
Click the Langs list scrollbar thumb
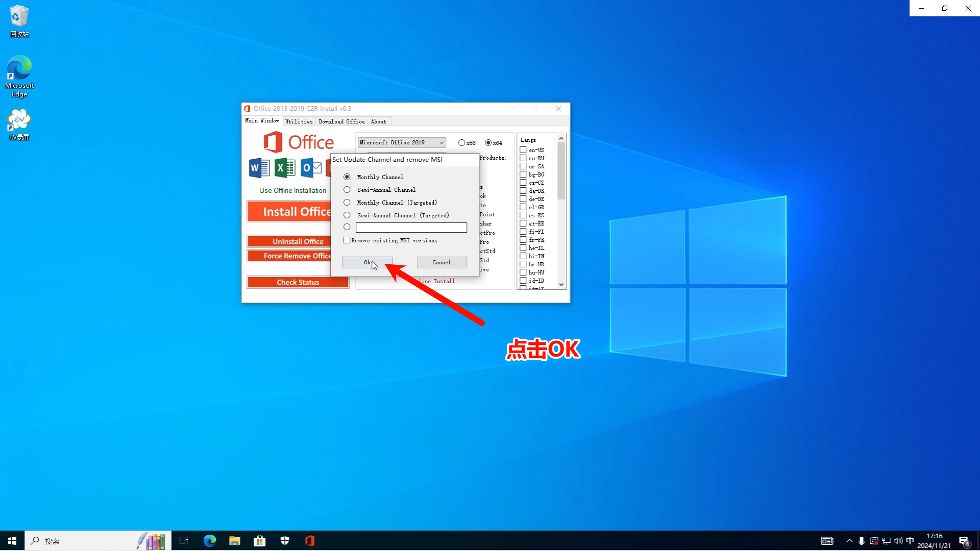click(561, 171)
